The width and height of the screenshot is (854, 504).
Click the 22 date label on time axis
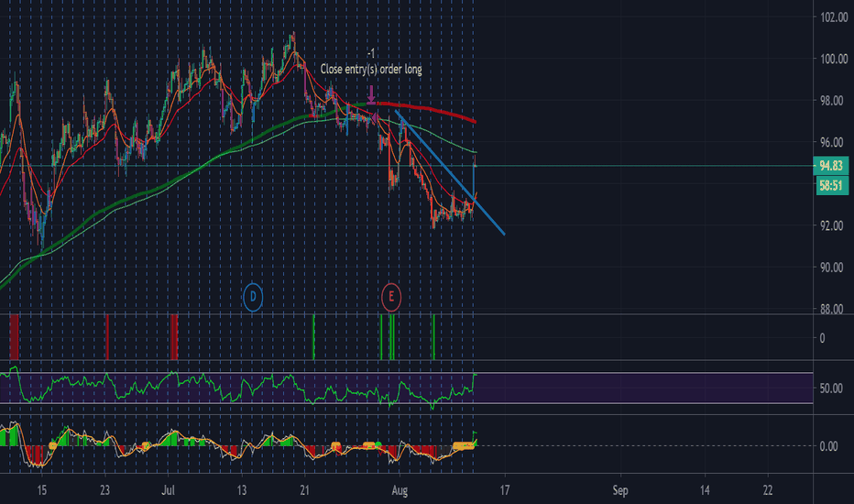click(768, 490)
